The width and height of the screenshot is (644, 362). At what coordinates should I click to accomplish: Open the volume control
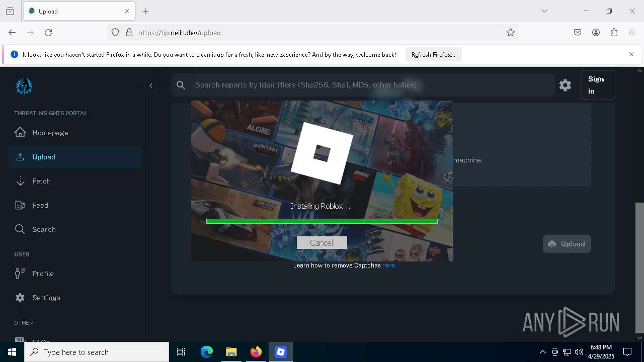click(x=579, y=352)
